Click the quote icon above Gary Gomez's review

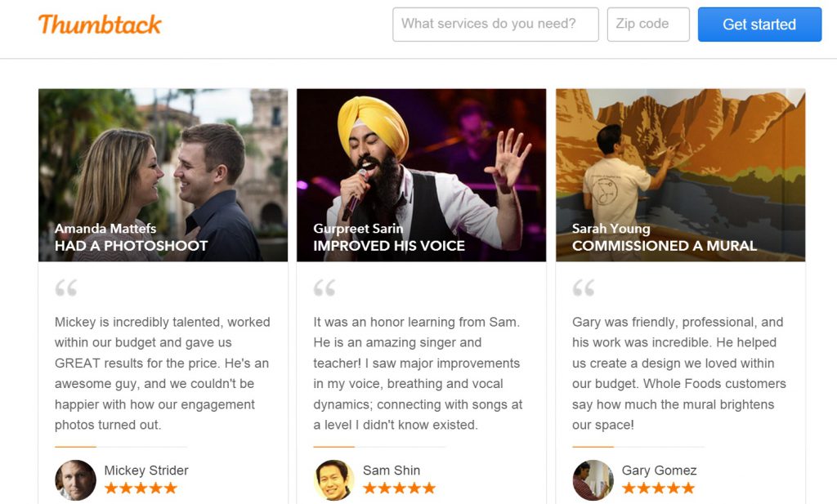point(584,288)
